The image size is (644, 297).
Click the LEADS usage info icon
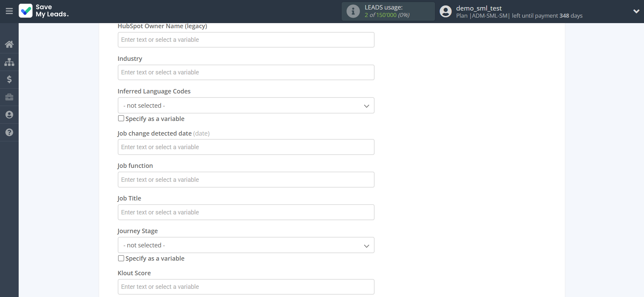point(353,11)
